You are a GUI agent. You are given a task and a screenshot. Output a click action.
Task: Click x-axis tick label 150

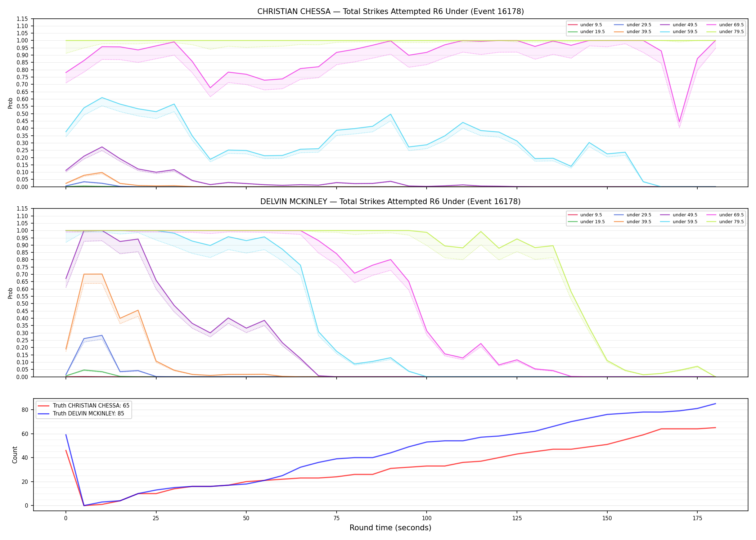coord(607,518)
